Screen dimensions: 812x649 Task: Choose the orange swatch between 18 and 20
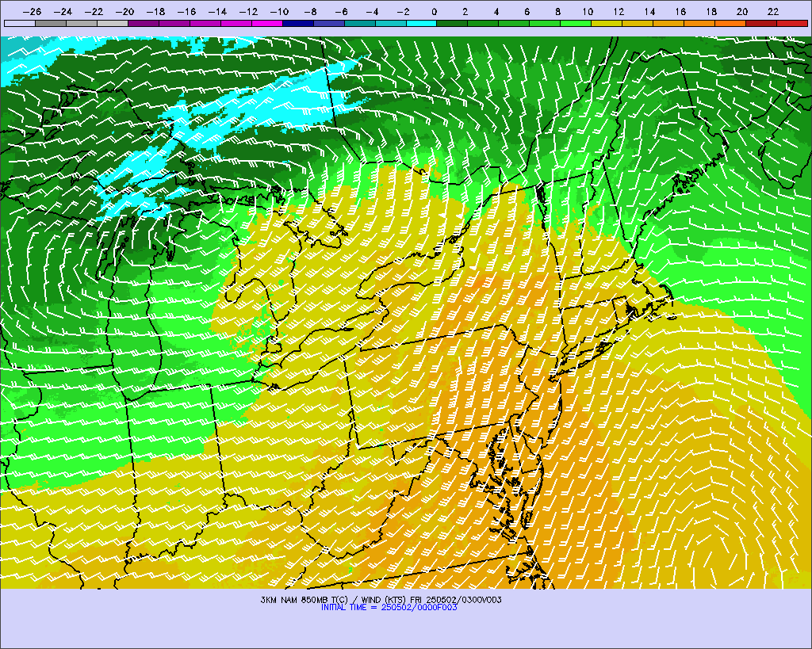[x=730, y=23]
